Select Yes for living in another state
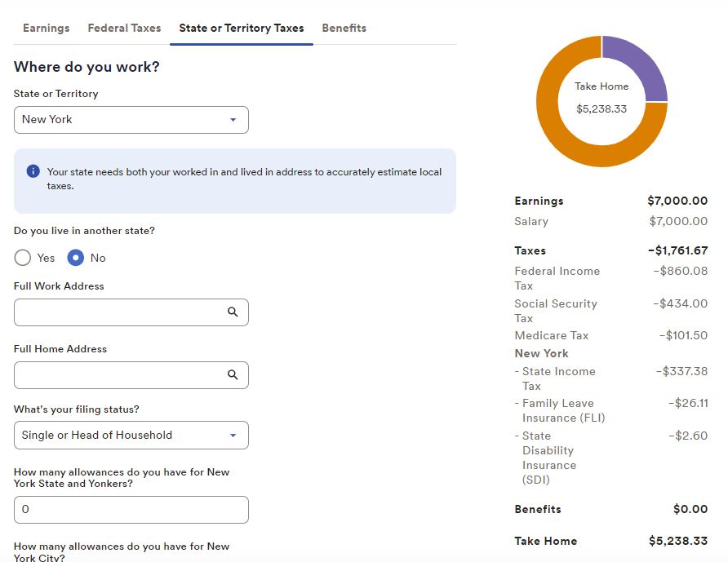Image resolution: width=728 pixels, height=562 pixels. point(23,258)
